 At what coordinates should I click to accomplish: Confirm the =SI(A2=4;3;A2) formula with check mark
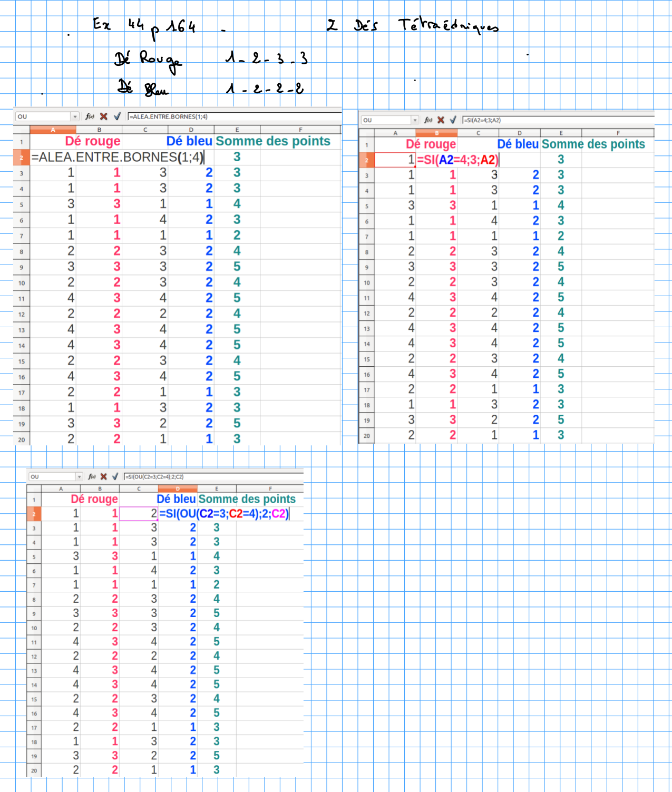pos(453,120)
